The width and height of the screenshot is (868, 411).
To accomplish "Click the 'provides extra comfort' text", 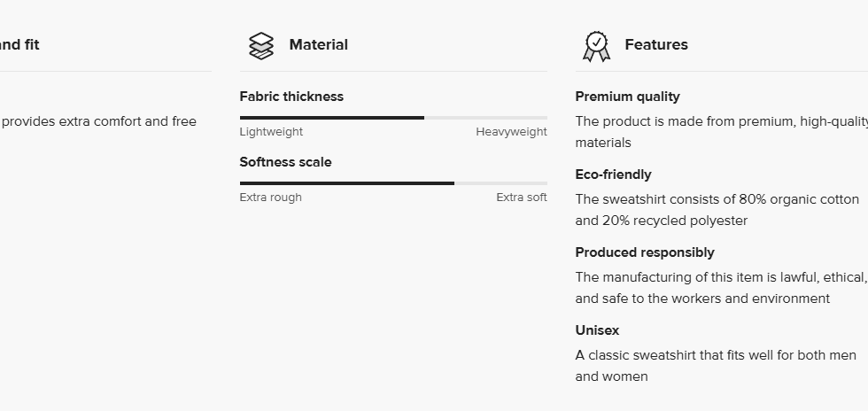I will pos(98,121).
